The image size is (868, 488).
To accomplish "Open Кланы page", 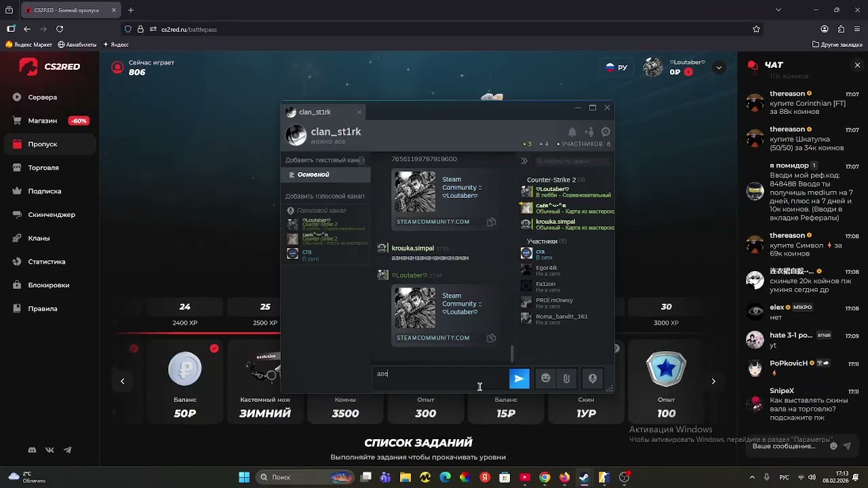I will pos(39,238).
